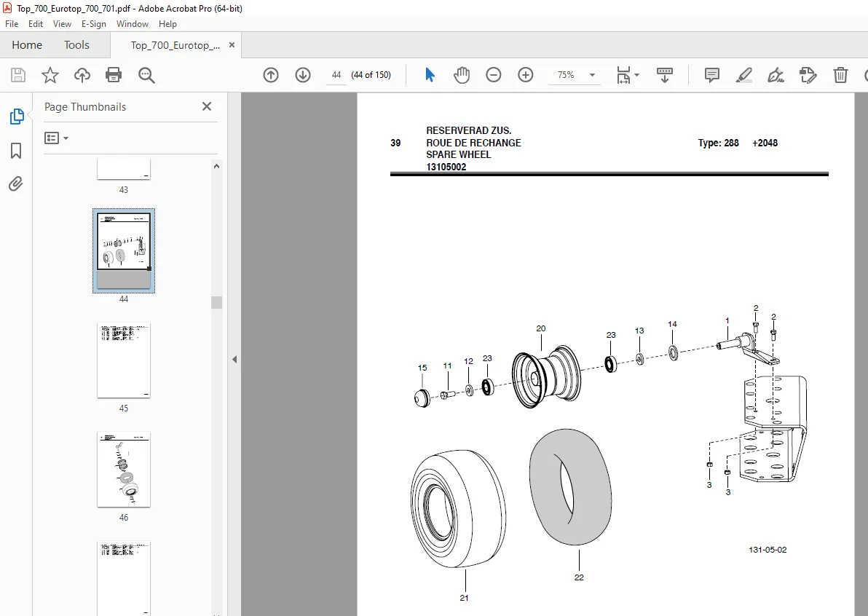Open the E-Sign menu
Image resolution: width=868 pixels, height=616 pixels.
(x=93, y=24)
